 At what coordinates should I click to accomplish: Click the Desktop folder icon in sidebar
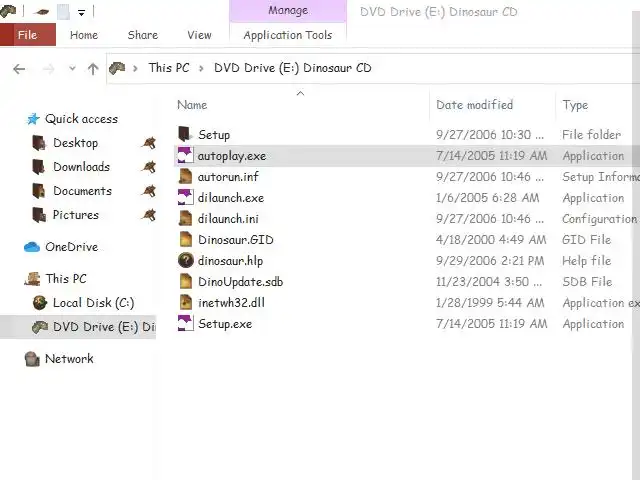point(39,143)
